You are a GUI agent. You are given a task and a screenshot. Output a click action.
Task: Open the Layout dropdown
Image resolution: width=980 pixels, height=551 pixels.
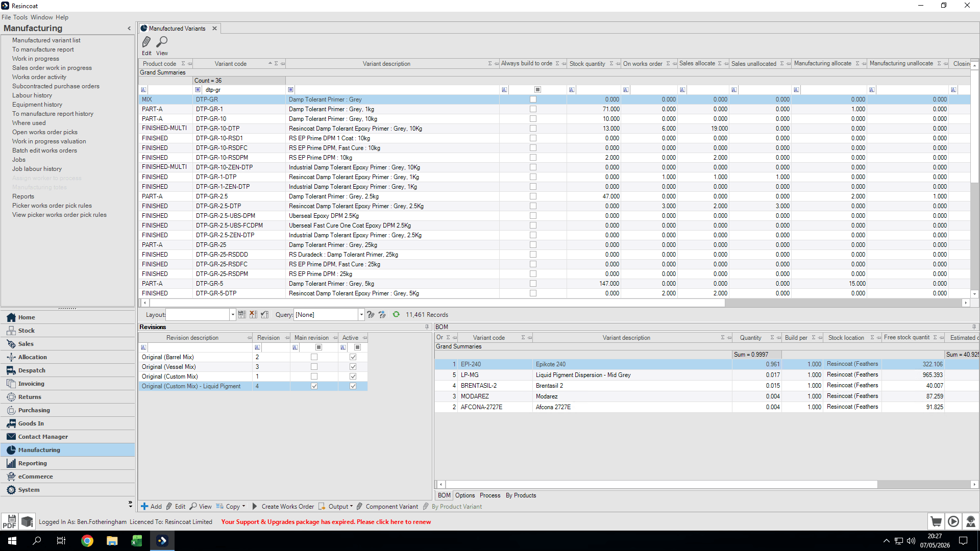coord(233,315)
